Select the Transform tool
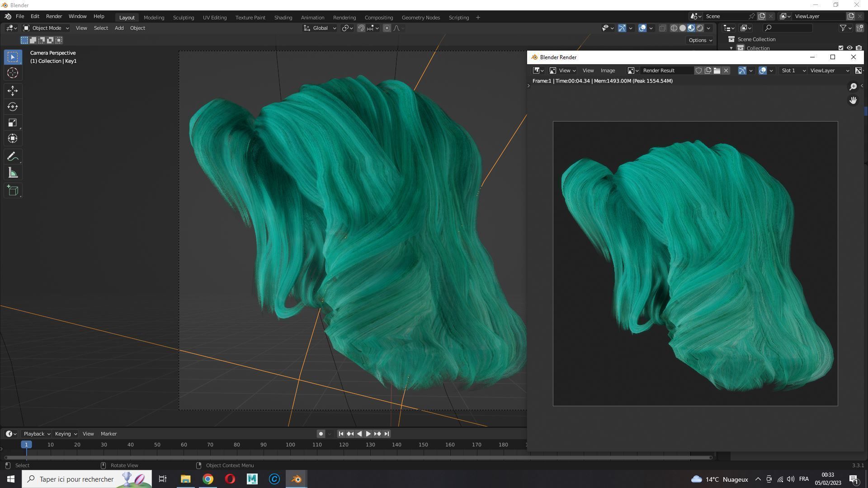 13,138
